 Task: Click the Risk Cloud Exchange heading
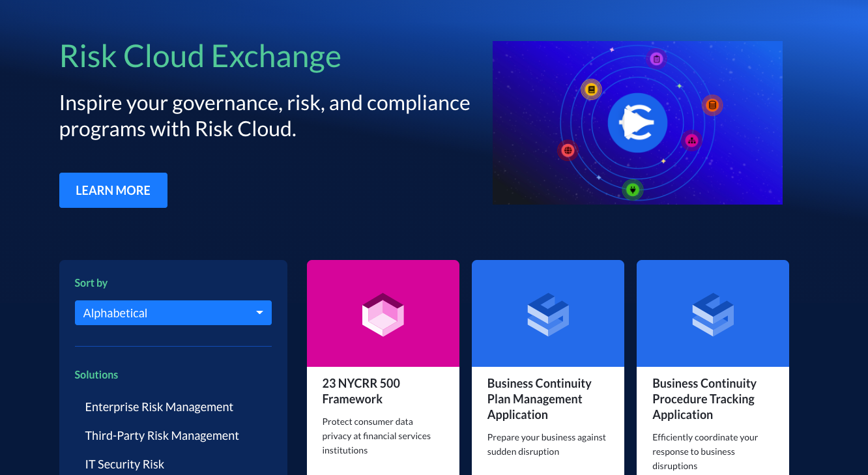[x=200, y=56]
